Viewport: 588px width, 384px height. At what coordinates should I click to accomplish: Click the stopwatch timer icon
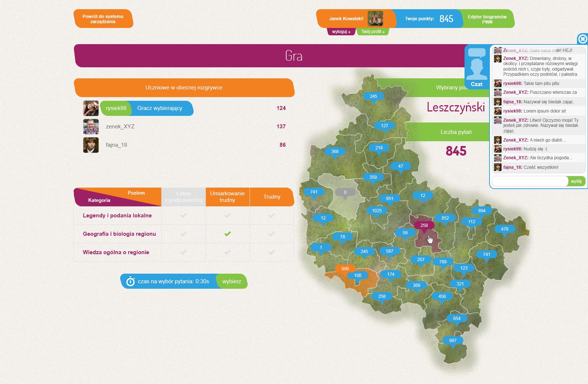[x=130, y=281]
